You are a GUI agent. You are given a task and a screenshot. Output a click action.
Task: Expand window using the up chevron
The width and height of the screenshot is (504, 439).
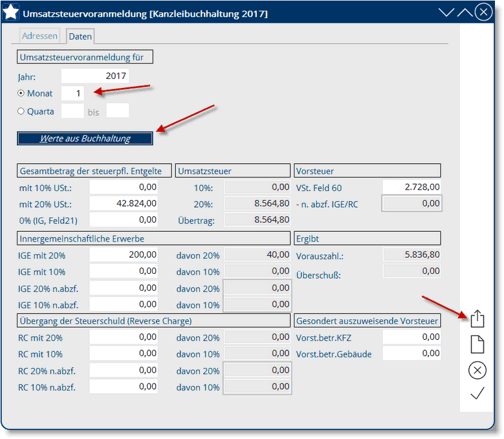coord(465,12)
